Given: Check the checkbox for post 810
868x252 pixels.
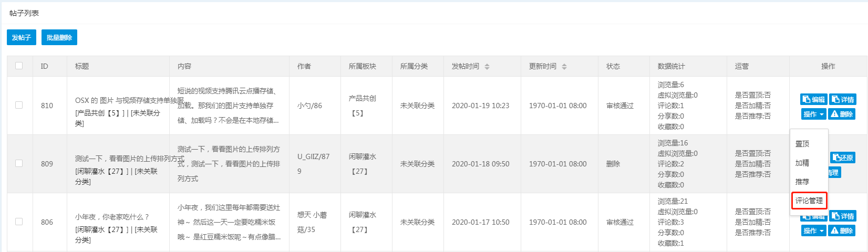Looking at the screenshot, I should tap(19, 105).
